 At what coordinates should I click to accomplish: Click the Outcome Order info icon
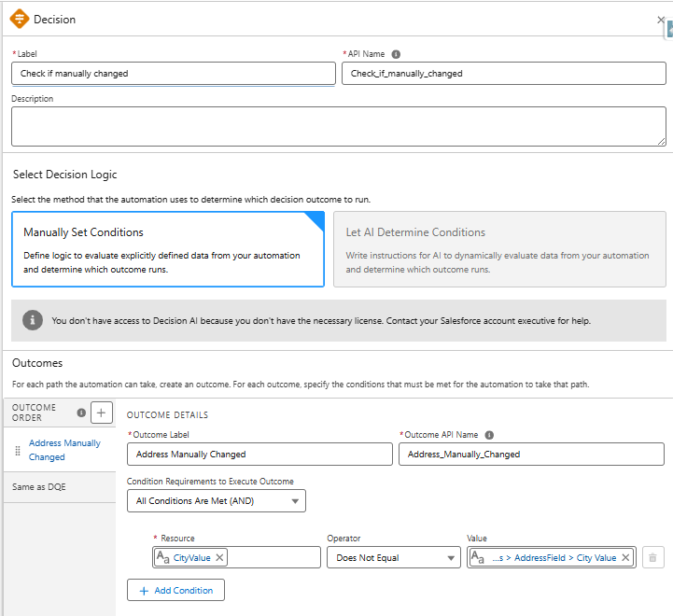(x=81, y=413)
